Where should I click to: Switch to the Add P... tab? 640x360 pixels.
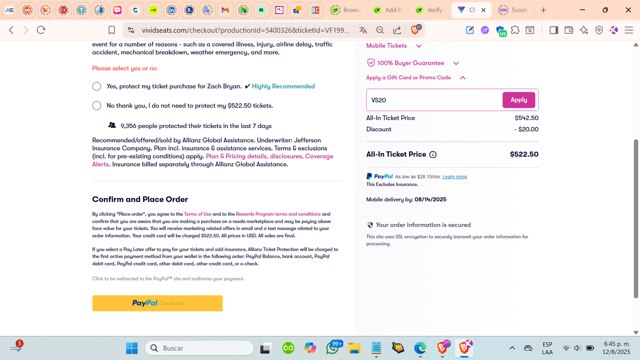click(388, 10)
